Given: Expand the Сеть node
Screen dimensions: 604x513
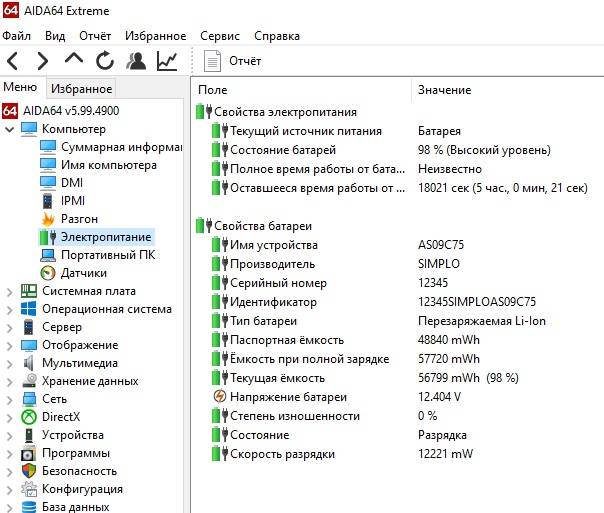Looking at the screenshot, I should [10, 400].
